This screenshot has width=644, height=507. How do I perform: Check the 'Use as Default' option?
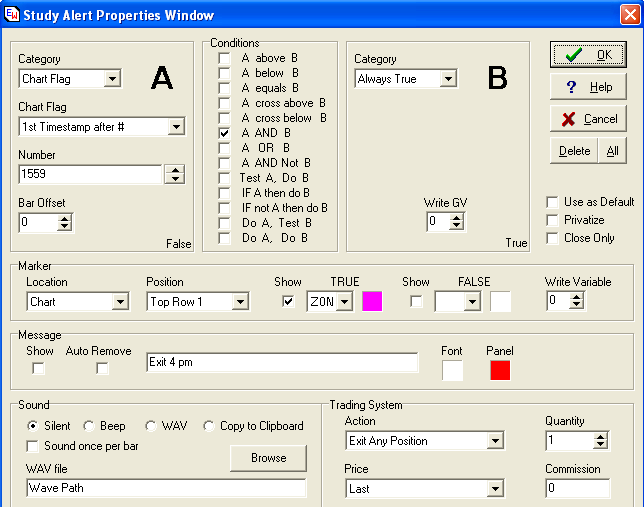(552, 202)
